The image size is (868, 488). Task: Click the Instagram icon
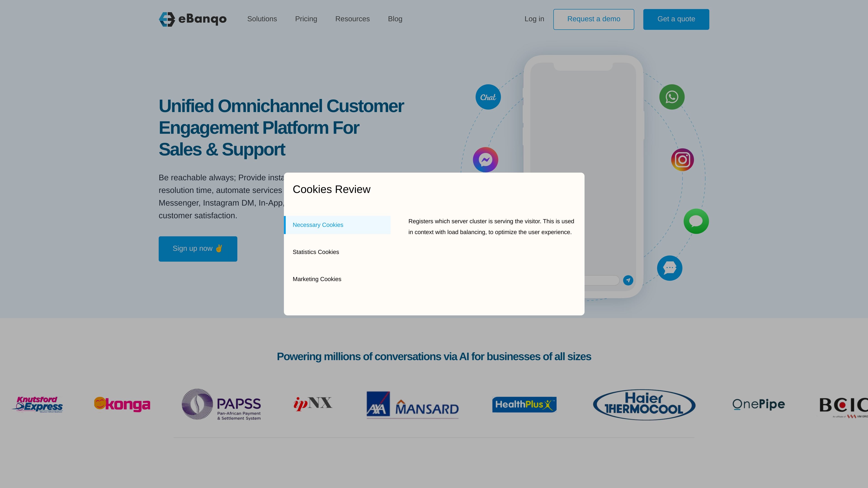(682, 160)
